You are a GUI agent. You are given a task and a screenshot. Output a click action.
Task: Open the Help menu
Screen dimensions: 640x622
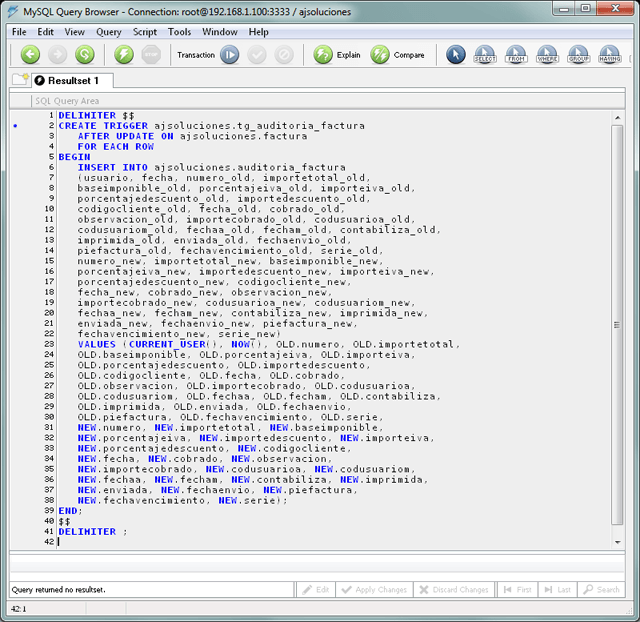259,32
